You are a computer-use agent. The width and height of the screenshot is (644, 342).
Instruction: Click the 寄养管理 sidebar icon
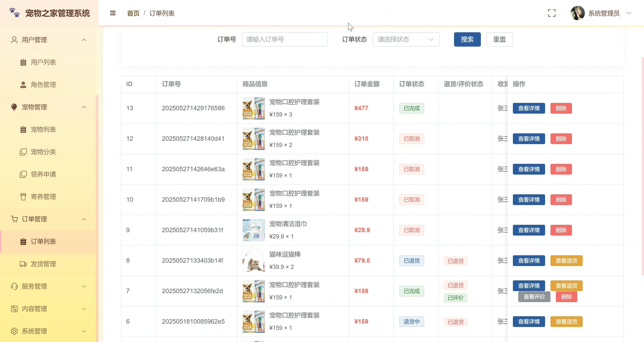(x=23, y=197)
